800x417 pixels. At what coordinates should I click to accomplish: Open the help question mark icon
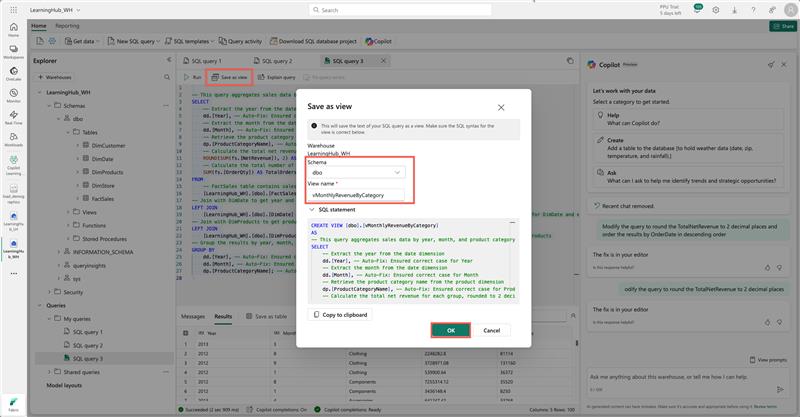click(x=753, y=10)
